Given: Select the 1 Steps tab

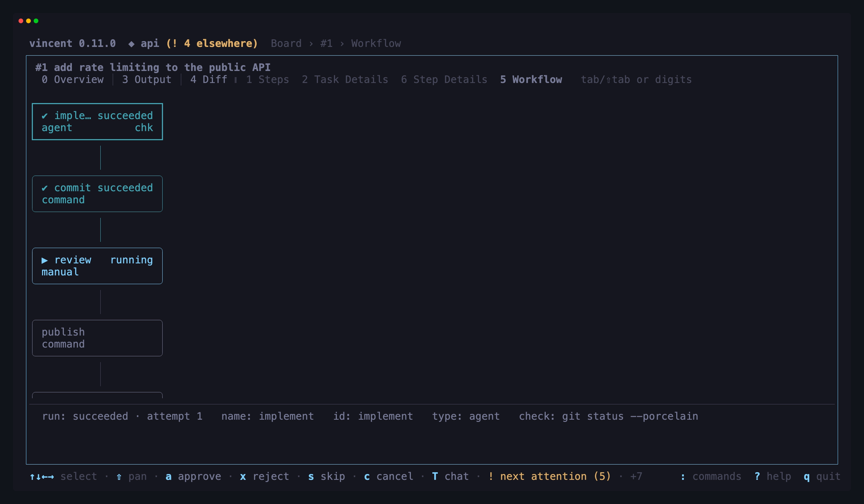Looking at the screenshot, I should pyautogui.click(x=267, y=80).
